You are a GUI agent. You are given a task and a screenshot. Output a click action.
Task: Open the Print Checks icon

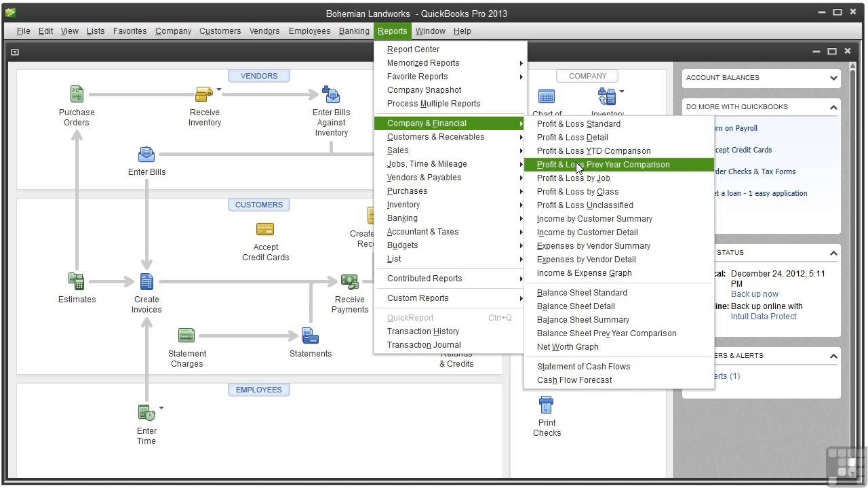547,404
